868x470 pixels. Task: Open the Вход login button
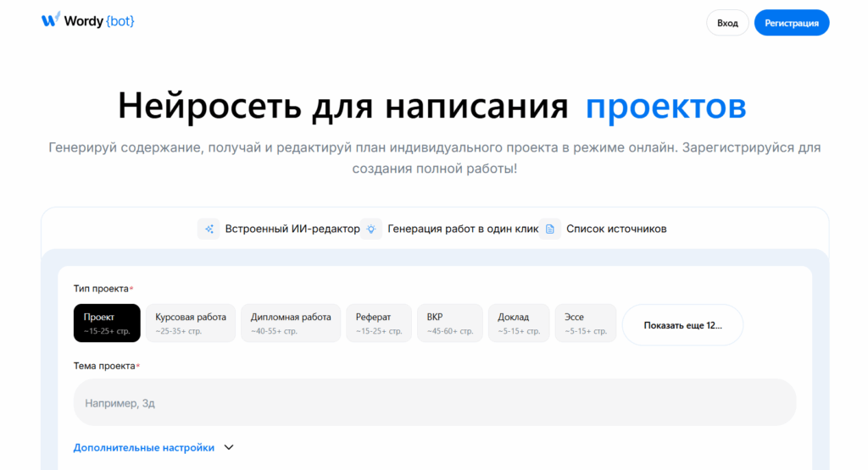727,23
